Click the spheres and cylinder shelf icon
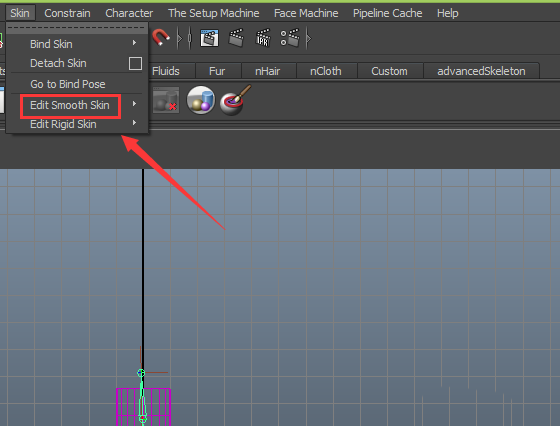 pyautogui.click(x=201, y=100)
